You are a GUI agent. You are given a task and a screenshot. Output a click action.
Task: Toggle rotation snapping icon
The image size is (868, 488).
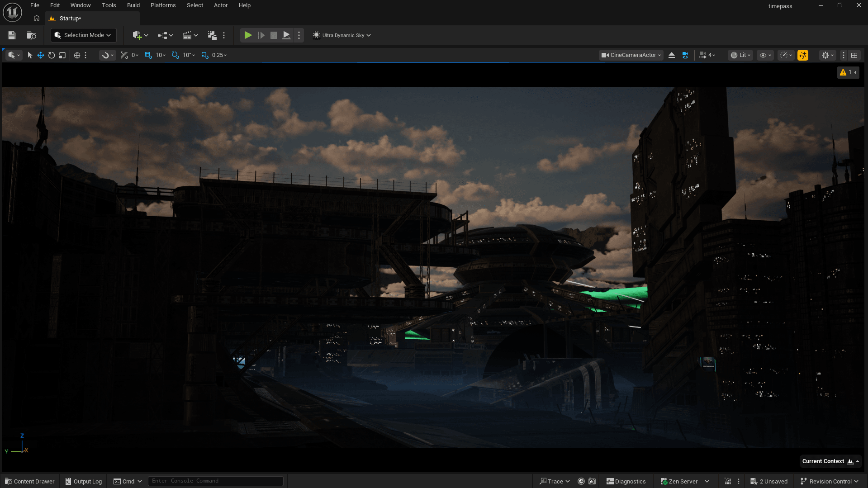[x=175, y=55]
